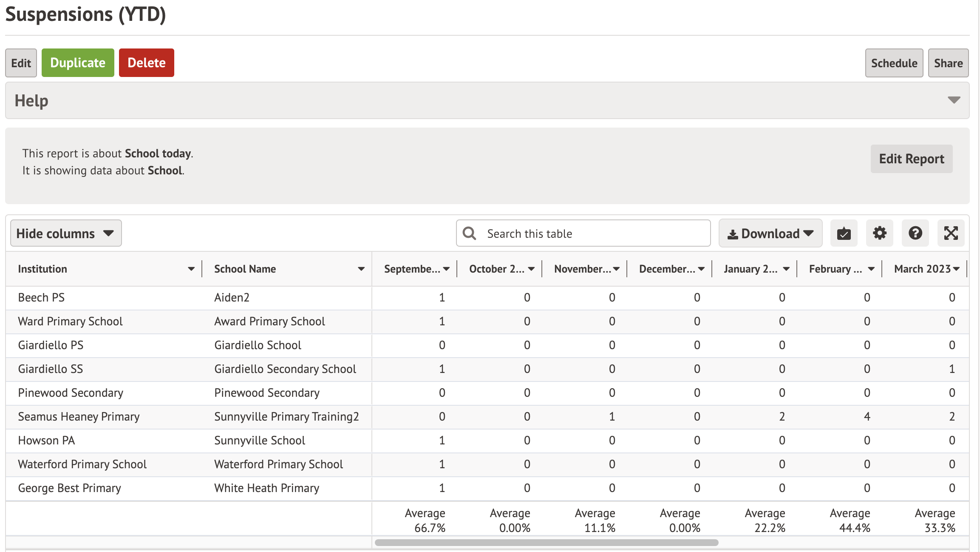Open the October column header arrow
Screen dimensions: 980x552
[531, 269]
